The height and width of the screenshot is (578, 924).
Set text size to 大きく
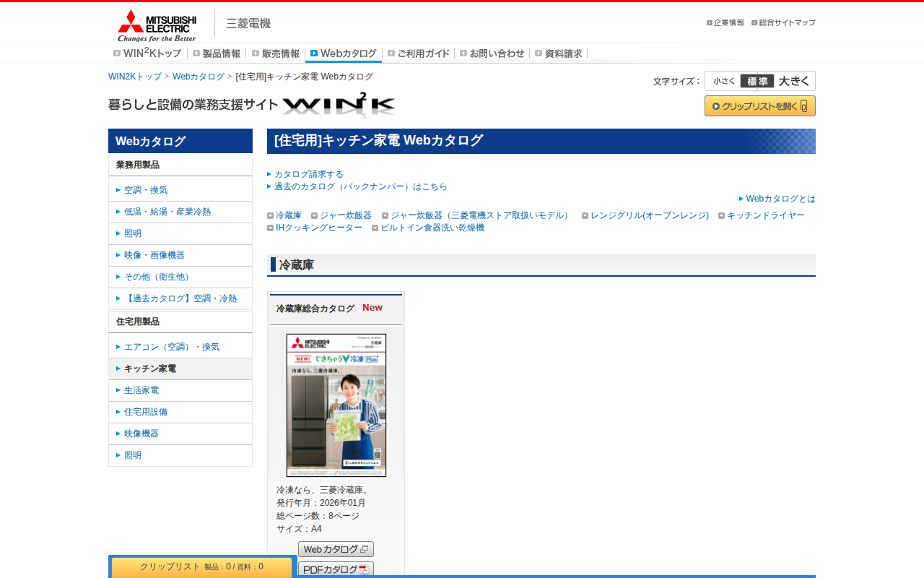(x=794, y=81)
